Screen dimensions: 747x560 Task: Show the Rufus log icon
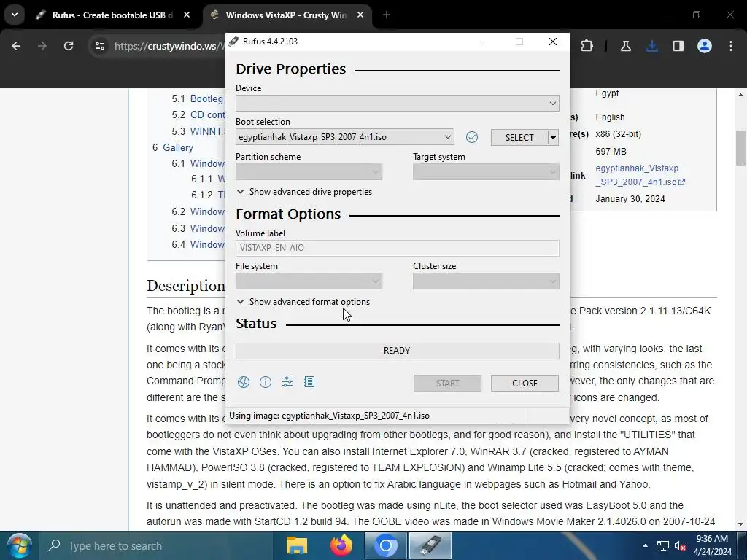point(309,382)
